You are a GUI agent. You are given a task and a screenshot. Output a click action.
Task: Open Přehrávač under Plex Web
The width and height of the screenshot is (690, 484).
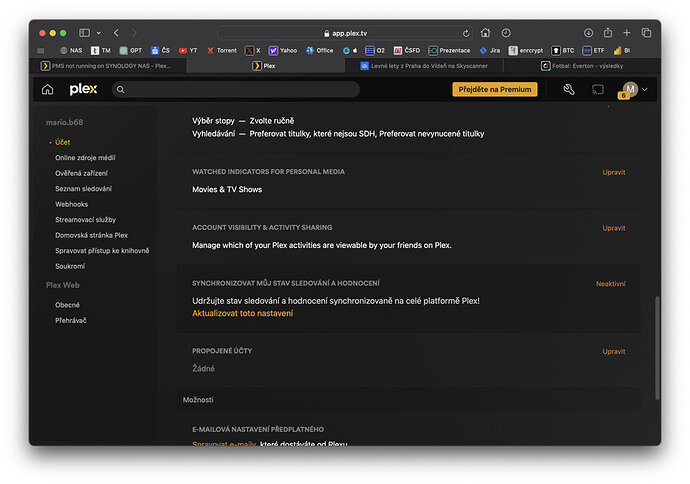(70, 320)
